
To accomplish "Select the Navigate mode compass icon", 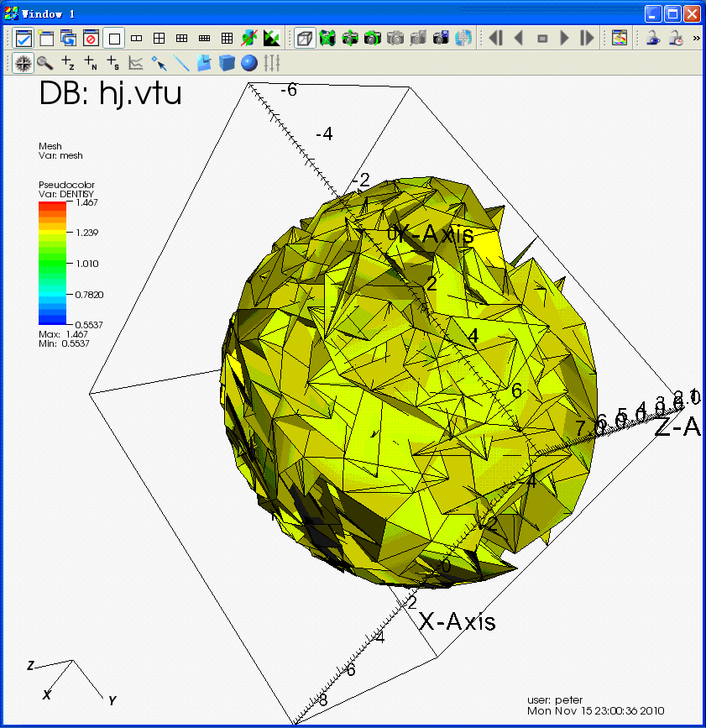I will pos(23,63).
